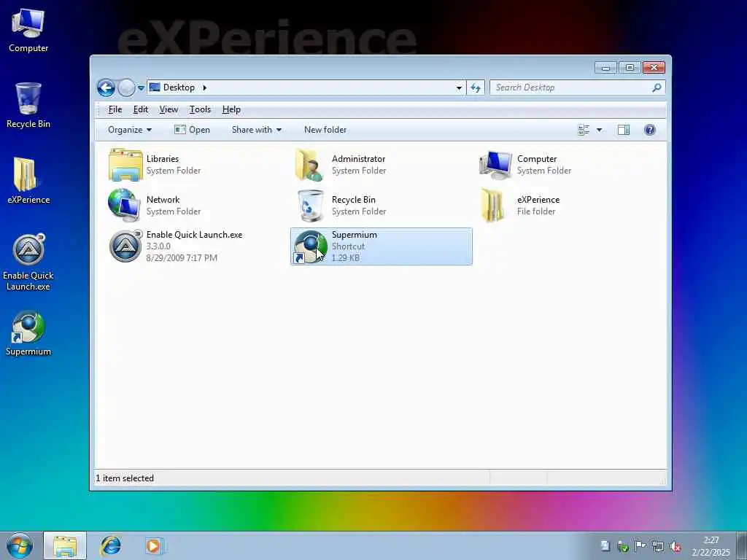
Task: Change your view icon in toolbar
Action: coord(584,130)
